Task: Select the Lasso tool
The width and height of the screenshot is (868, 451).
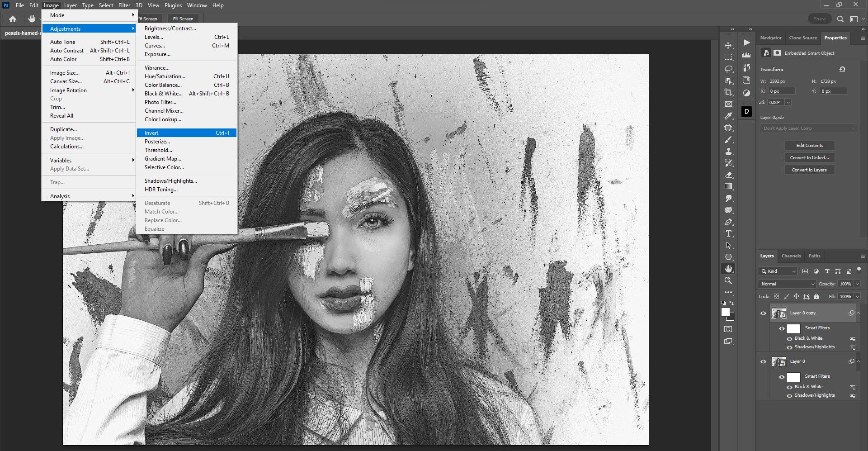Action: tap(728, 69)
